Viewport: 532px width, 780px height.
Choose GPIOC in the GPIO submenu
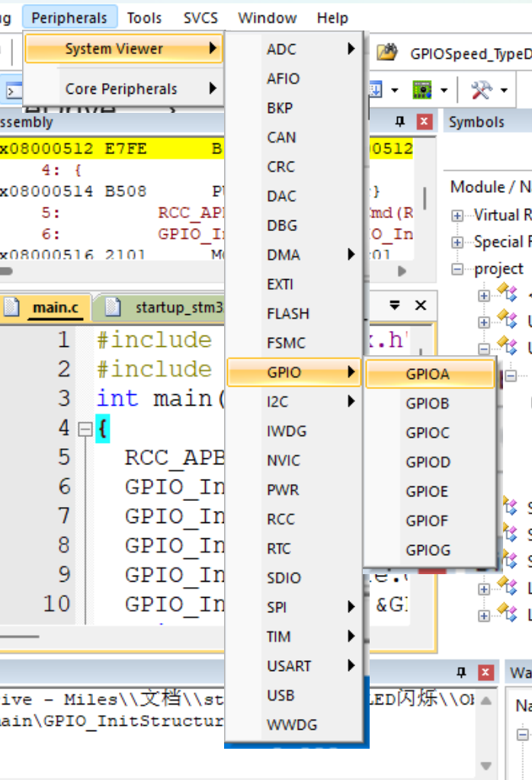pyautogui.click(x=428, y=432)
